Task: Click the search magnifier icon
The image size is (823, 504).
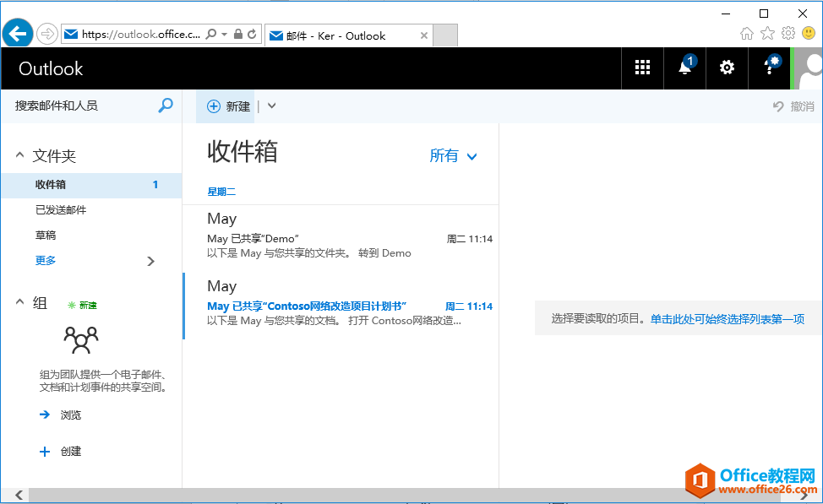Action: [166, 106]
